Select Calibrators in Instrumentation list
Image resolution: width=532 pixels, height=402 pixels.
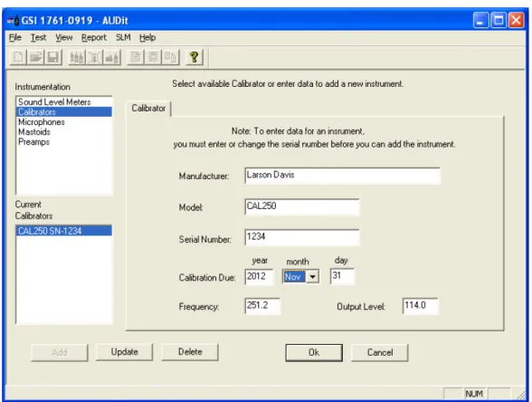click(63, 111)
